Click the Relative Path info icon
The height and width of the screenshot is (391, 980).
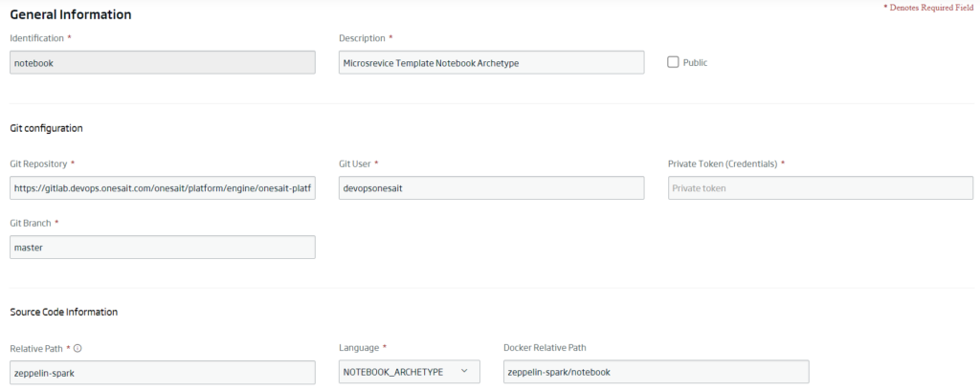78,349
